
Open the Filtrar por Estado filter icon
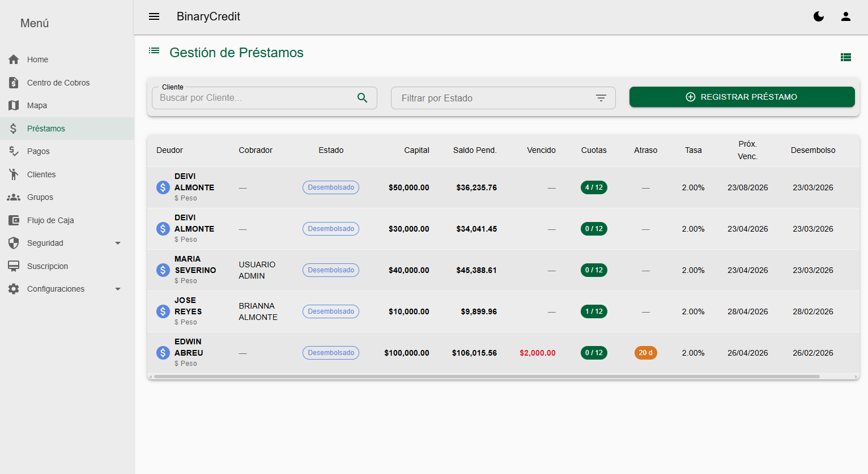(x=601, y=98)
